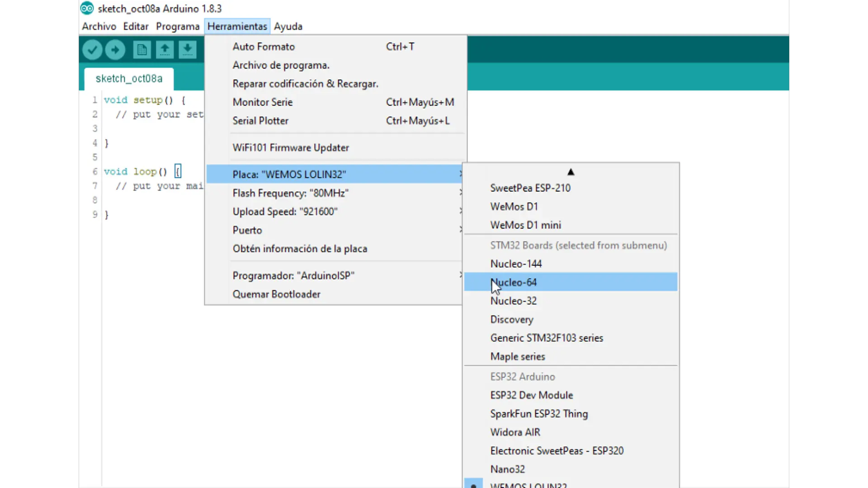Expand the Puerto submenu

tap(335, 230)
